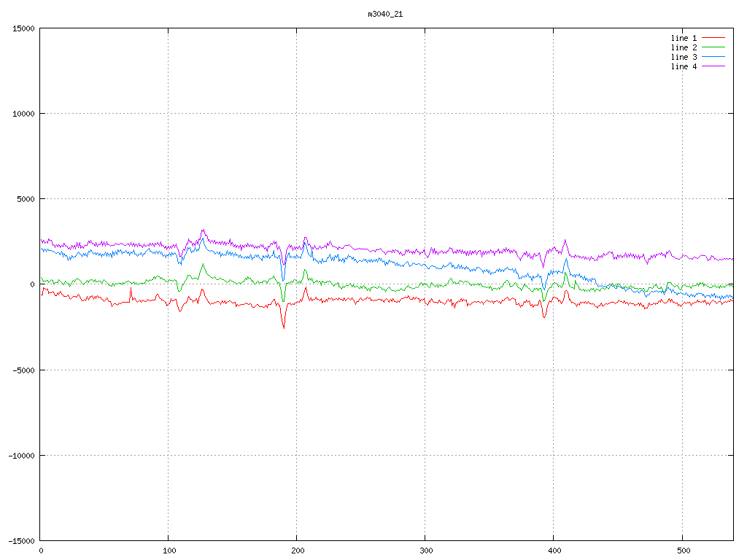Click the green line 2 legend swatch

click(x=713, y=47)
